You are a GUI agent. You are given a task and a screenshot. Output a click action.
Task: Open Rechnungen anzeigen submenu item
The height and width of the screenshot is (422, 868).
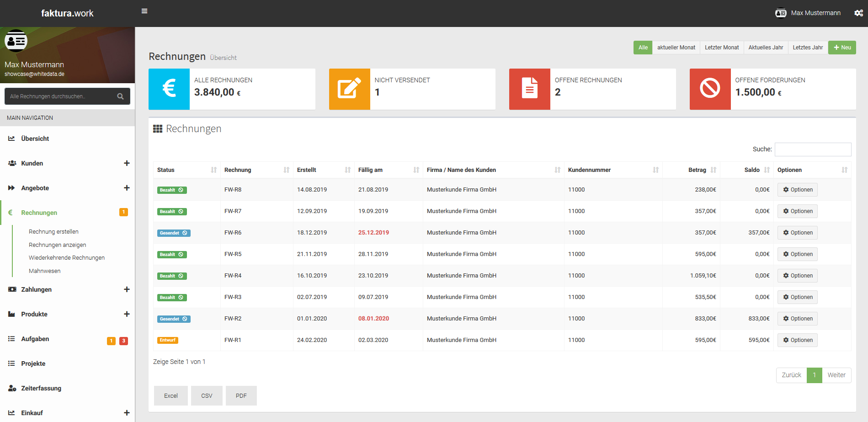click(x=57, y=245)
